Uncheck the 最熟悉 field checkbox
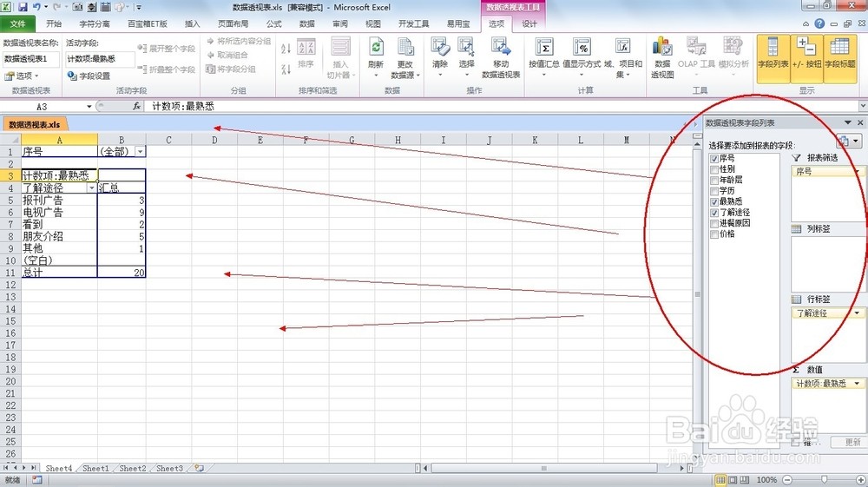This screenshot has width=868, height=487. pyautogui.click(x=714, y=201)
